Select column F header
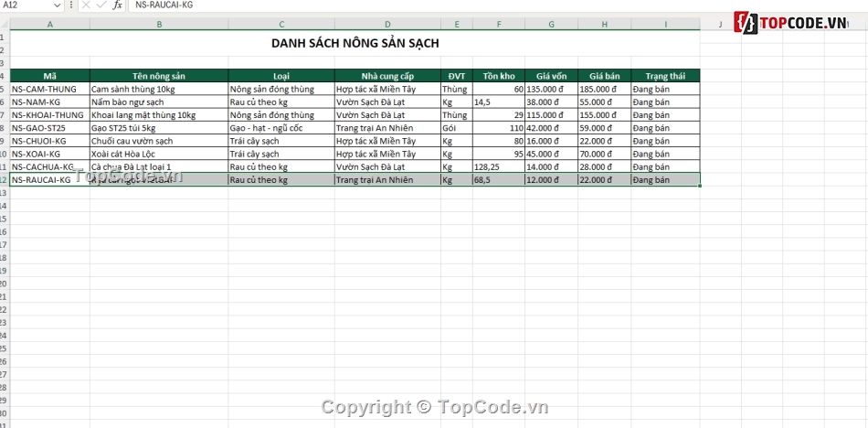The height and width of the screenshot is (428, 868). (499, 25)
